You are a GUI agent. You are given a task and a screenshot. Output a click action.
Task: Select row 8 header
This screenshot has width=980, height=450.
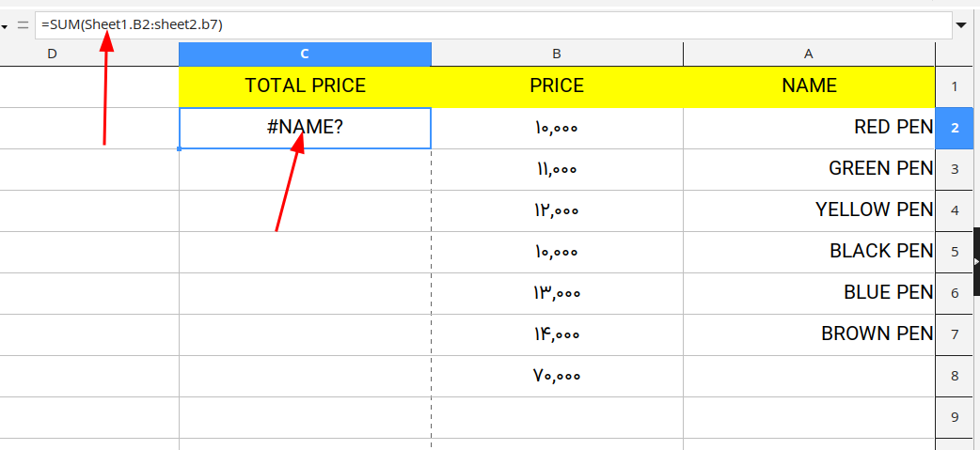[x=955, y=377]
